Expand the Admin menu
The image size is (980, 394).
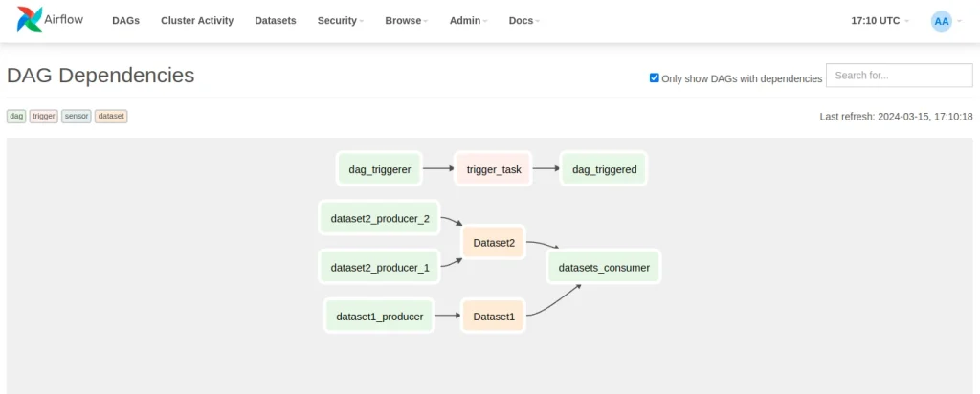pos(468,21)
